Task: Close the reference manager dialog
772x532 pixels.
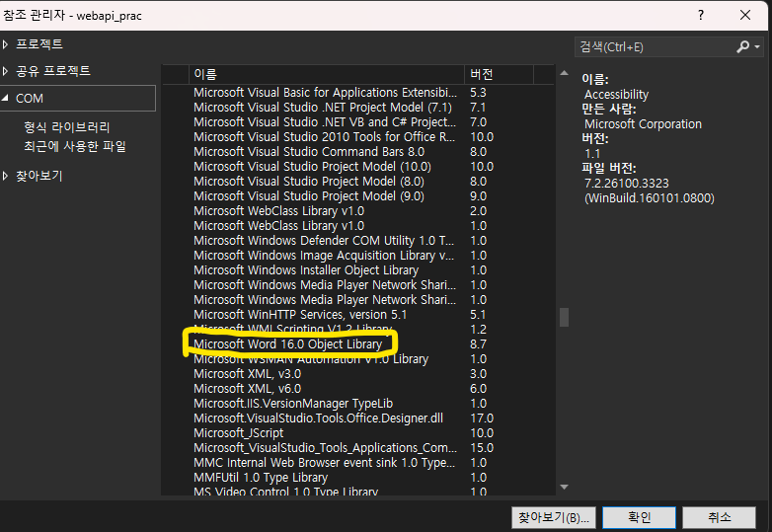Action: (745, 15)
